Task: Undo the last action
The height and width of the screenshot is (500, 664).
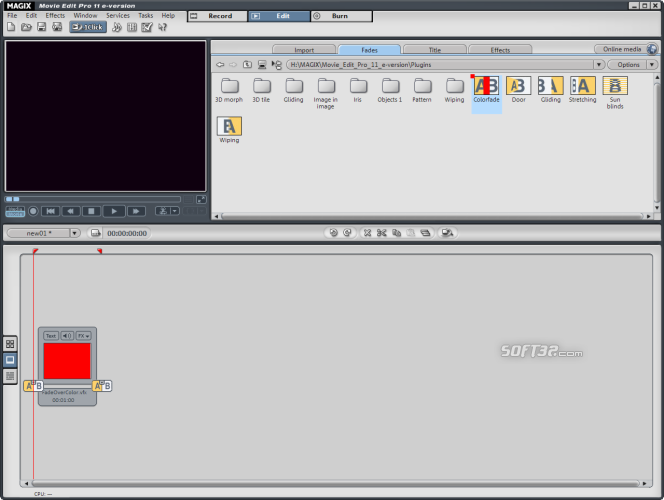Action: tap(334, 233)
